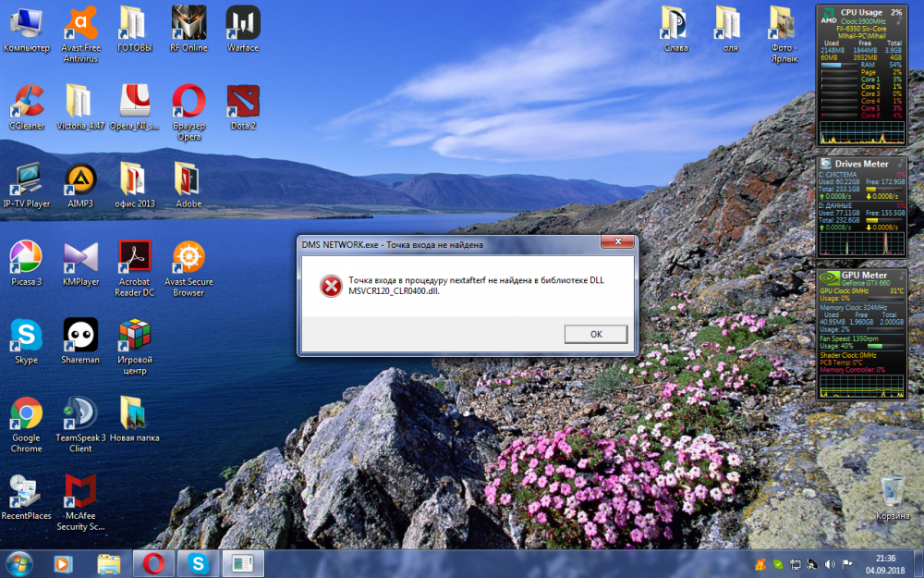Viewport: 924px width, 578px height.
Task: Close the DMS NETWORK.exe error dialog
Action: [x=616, y=243]
